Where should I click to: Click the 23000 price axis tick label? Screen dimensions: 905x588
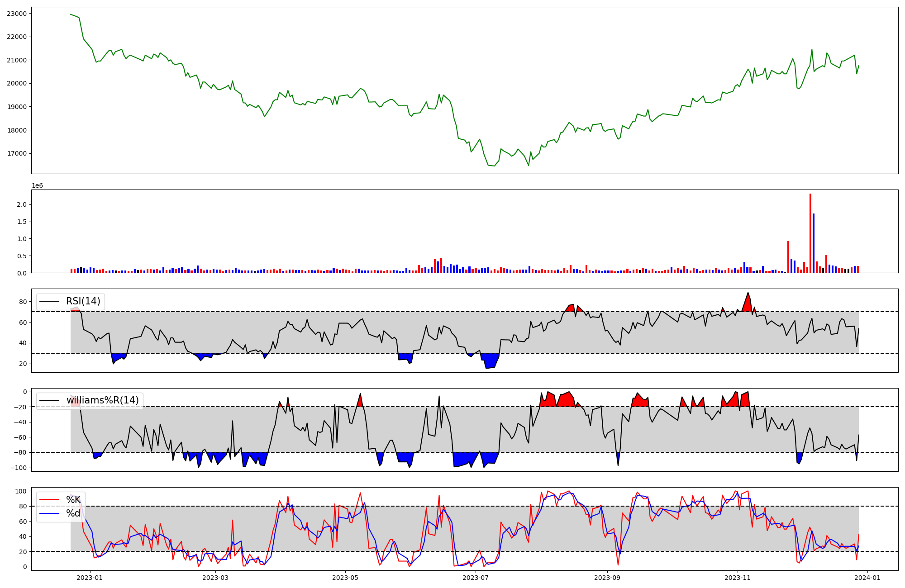tap(17, 14)
